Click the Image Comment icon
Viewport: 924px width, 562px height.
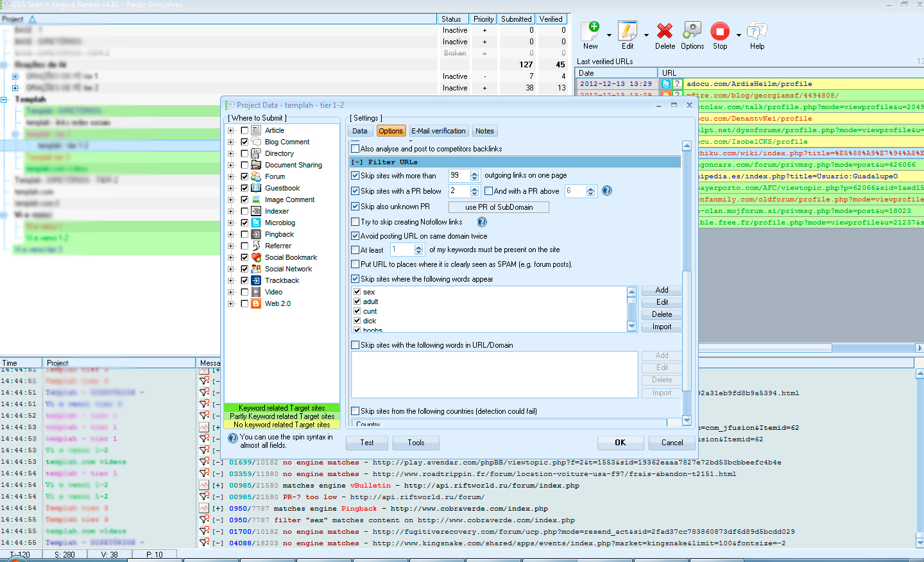tap(256, 200)
